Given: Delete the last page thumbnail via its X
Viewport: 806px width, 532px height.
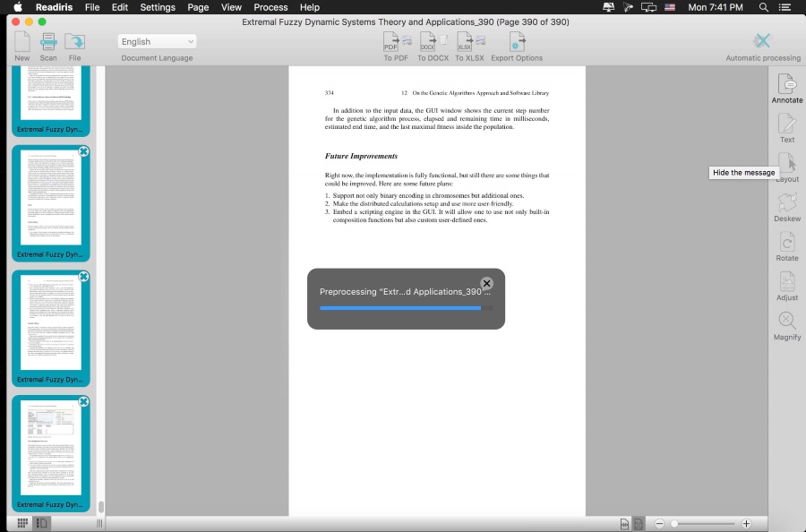Looking at the screenshot, I should point(84,401).
